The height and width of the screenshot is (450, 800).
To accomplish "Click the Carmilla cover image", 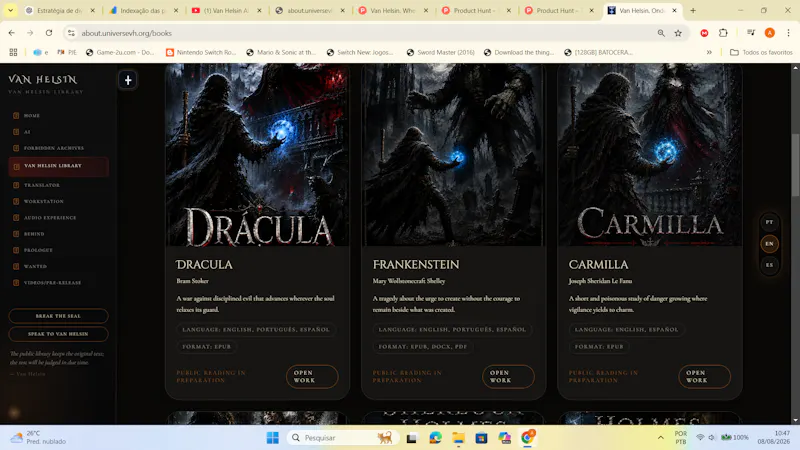I will 649,155.
